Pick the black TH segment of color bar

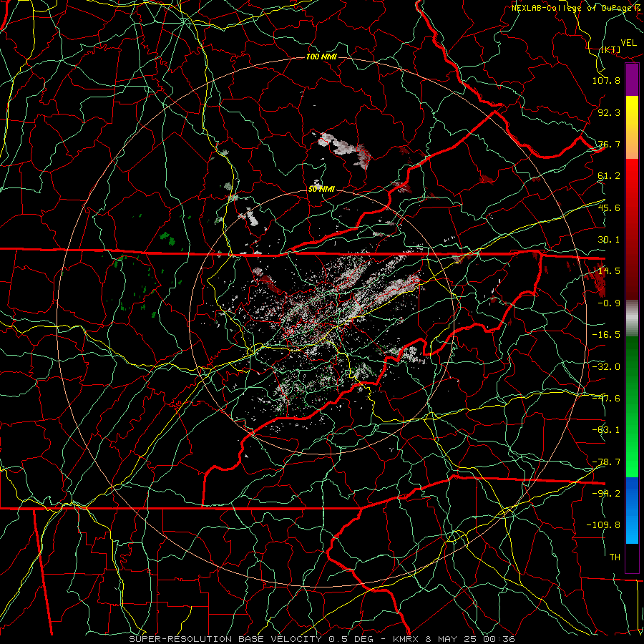pyautogui.click(x=632, y=557)
